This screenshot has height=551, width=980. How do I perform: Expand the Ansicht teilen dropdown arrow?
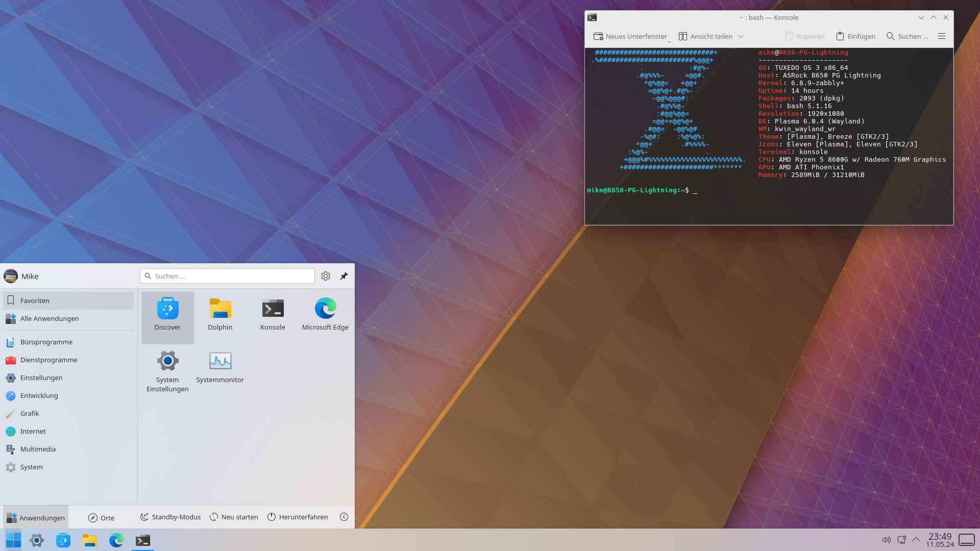pyautogui.click(x=741, y=36)
